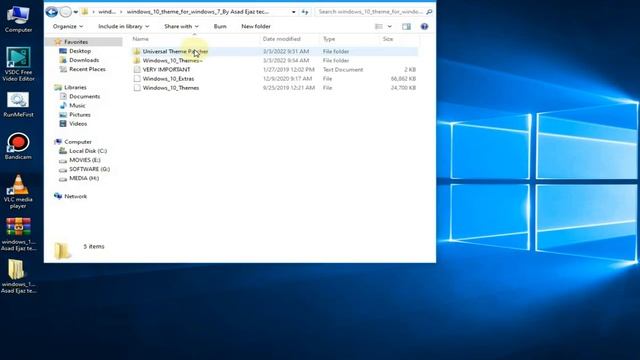Viewport: 640px width, 360px height.
Task: Open Include in library menu
Action: click(x=123, y=26)
